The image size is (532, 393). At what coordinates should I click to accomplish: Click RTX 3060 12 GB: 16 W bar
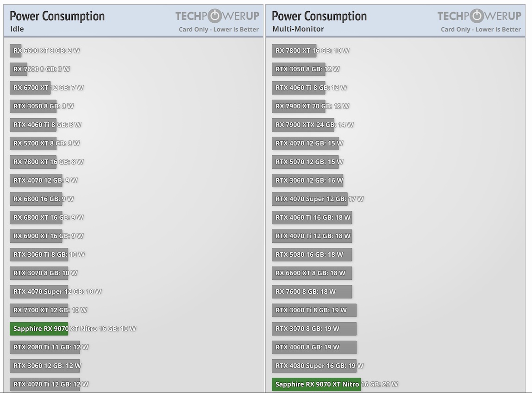307,180
